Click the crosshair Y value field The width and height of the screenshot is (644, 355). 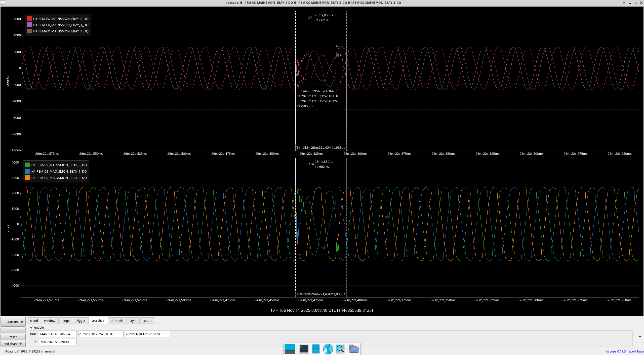pyautogui.click(x=58, y=342)
